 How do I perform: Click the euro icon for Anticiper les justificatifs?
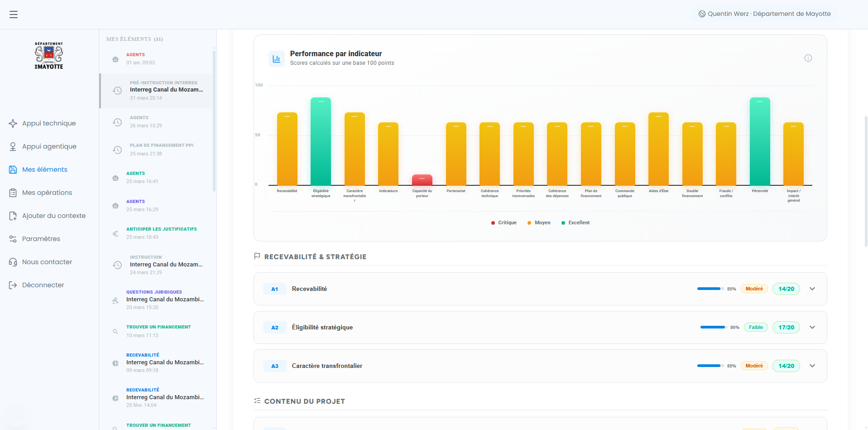(x=115, y=234)
